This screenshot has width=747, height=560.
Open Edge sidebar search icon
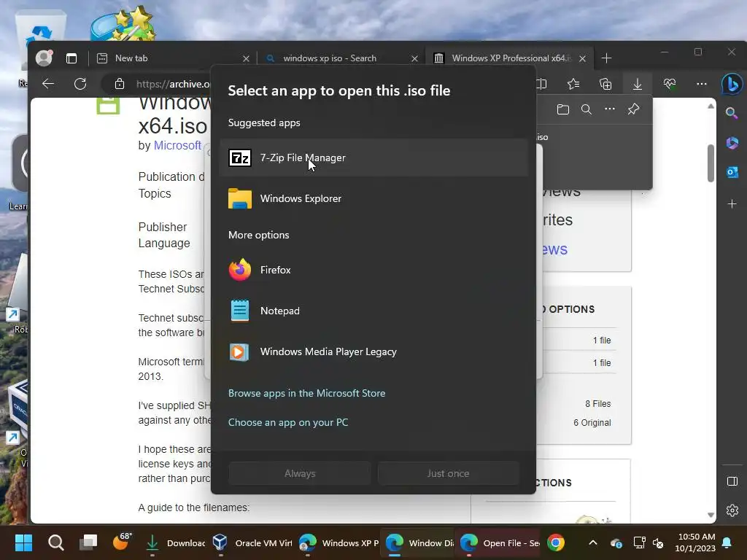(x=732, y=113)
